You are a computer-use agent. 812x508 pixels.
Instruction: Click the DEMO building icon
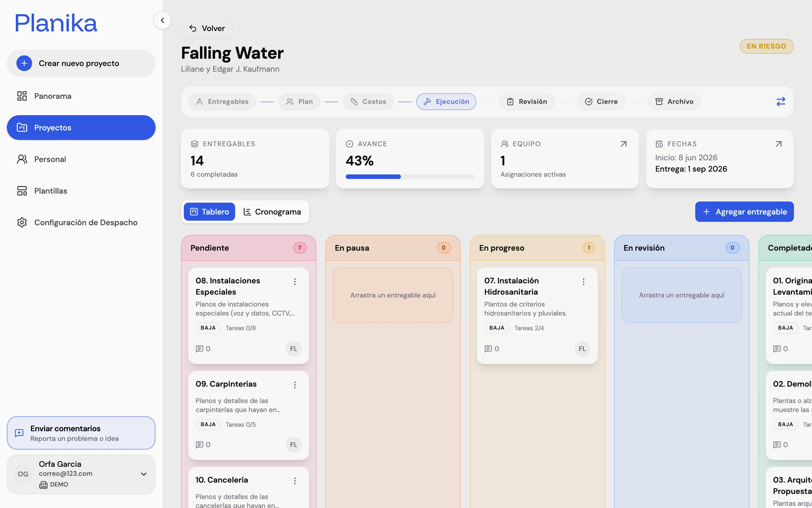click(x=43, y=485)
